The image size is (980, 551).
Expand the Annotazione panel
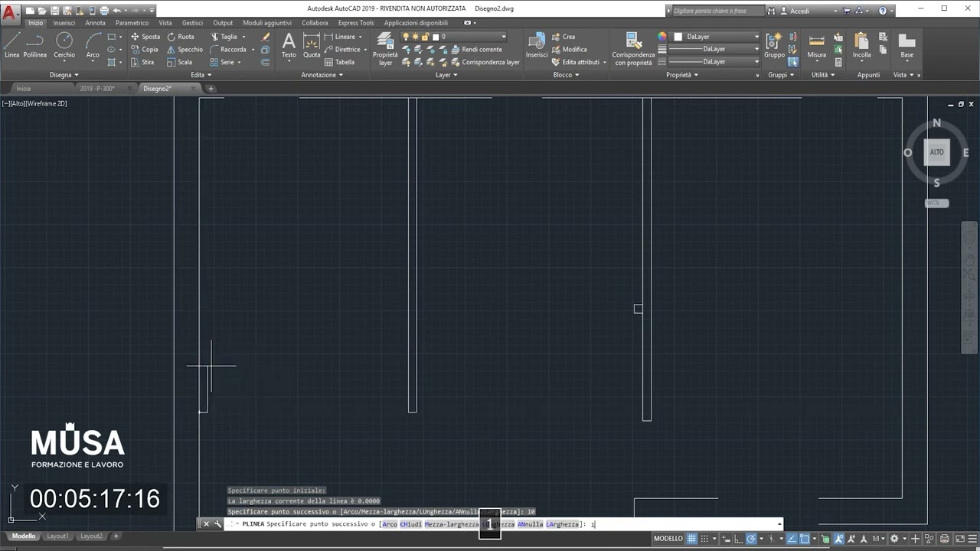(322, 75)
